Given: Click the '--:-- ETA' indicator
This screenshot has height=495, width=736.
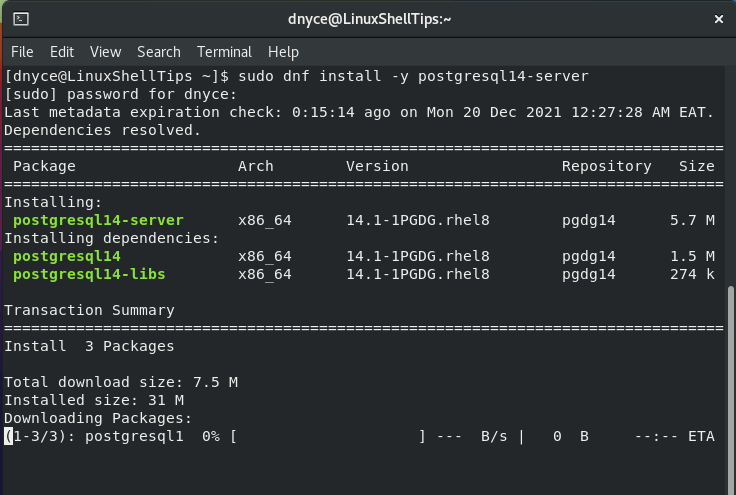Looking at the screenshot, I should point(675,436).
